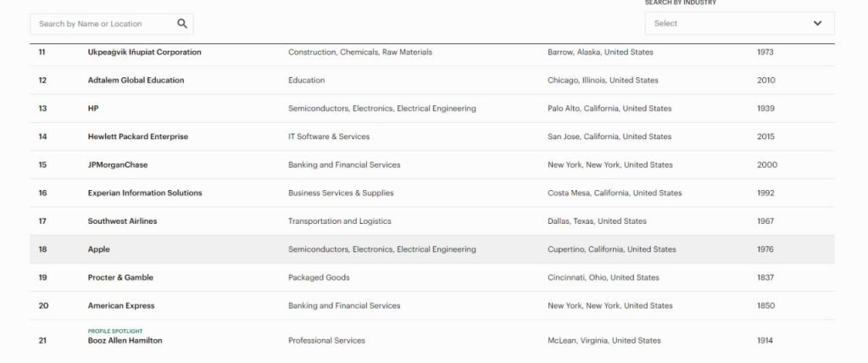The width and height of the screenshot is (868, 363).
Task: Open Booz Allen Hamilton profile
Action: pos(125,341)
